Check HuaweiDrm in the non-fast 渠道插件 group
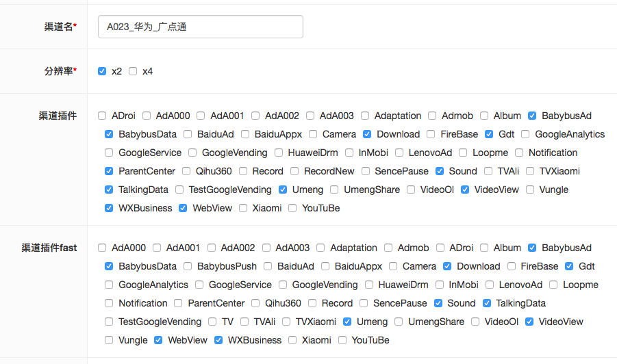This screenshot has height=364, width=617. pos(279,153)
